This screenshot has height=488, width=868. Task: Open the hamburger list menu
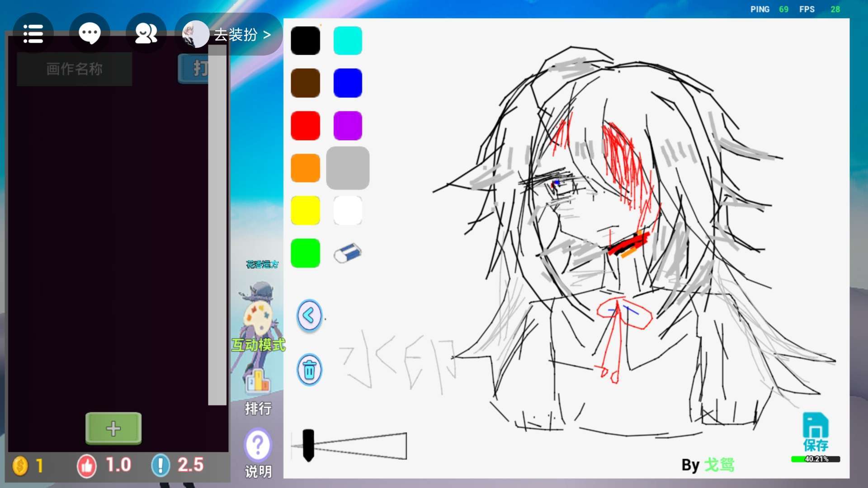click(33, 34)
